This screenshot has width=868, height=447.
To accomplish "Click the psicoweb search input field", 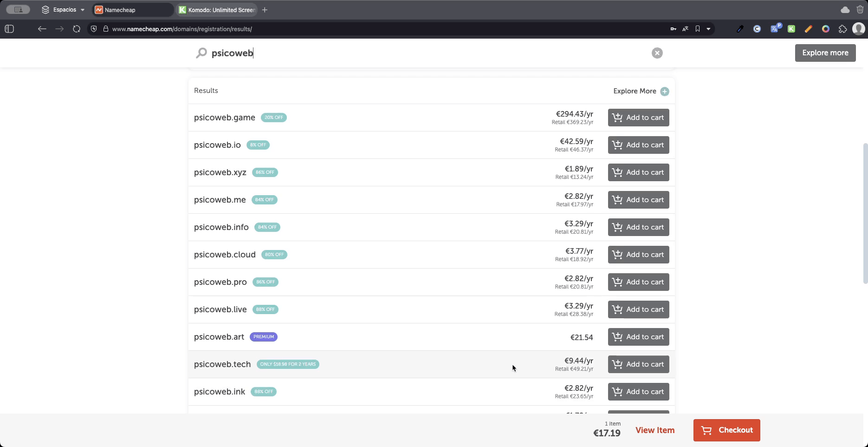I will pos(418,53).
